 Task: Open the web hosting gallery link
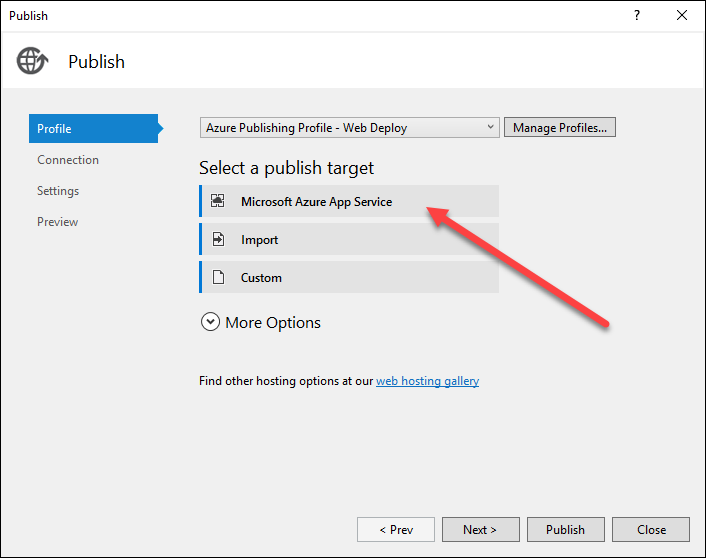427,381
